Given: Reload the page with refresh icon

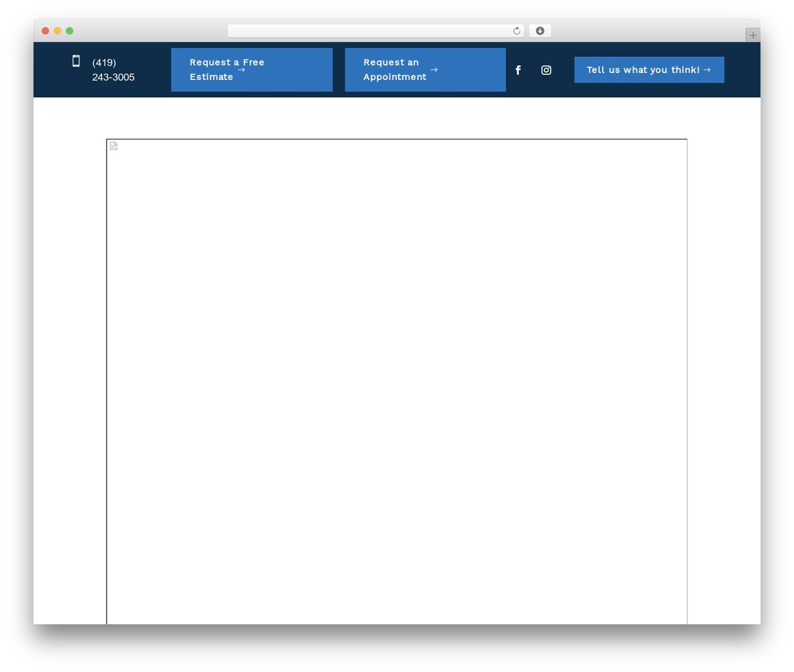Looking at the screenshot, I should [x=516, y=31].
